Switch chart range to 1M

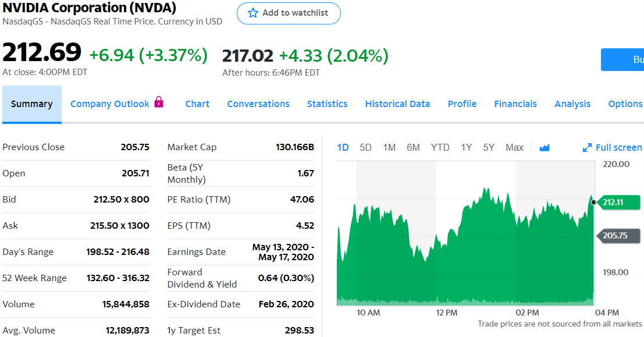pyautogui.click(x=389, y=148)
